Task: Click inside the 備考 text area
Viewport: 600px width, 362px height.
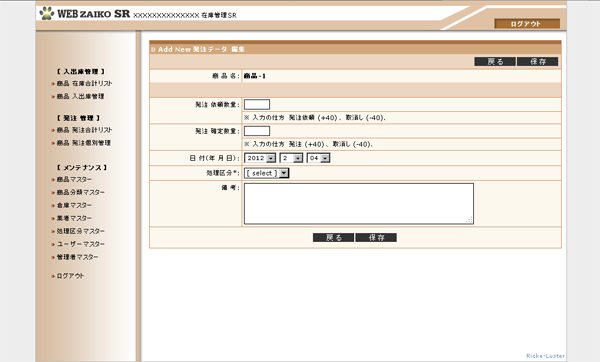Action: click(x=359, y=204)
